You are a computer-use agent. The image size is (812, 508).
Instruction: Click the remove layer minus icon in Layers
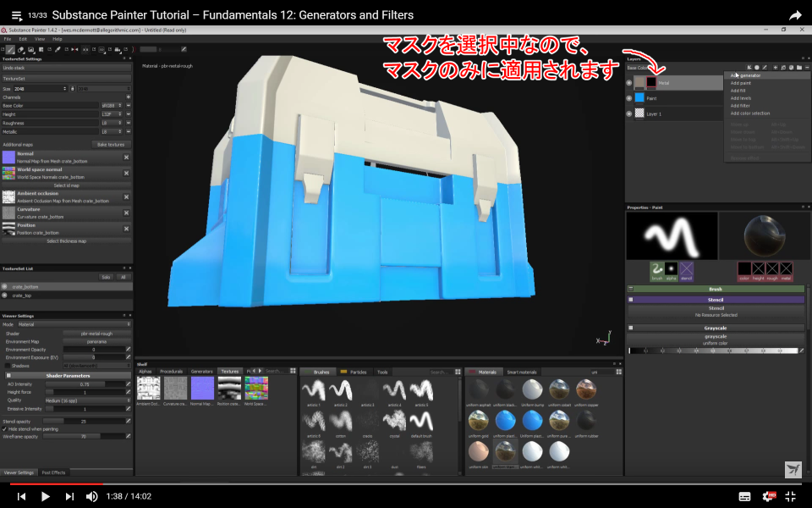pyautogui.click(x=807, y=68)
